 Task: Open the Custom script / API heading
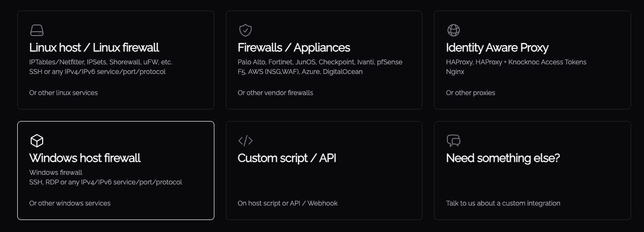[x=287, y=158]
